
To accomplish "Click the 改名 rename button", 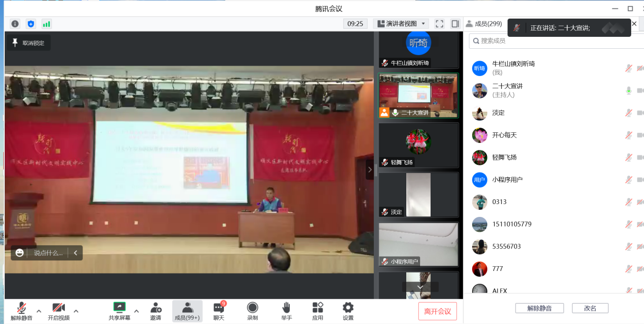I will tap(590, 308).
